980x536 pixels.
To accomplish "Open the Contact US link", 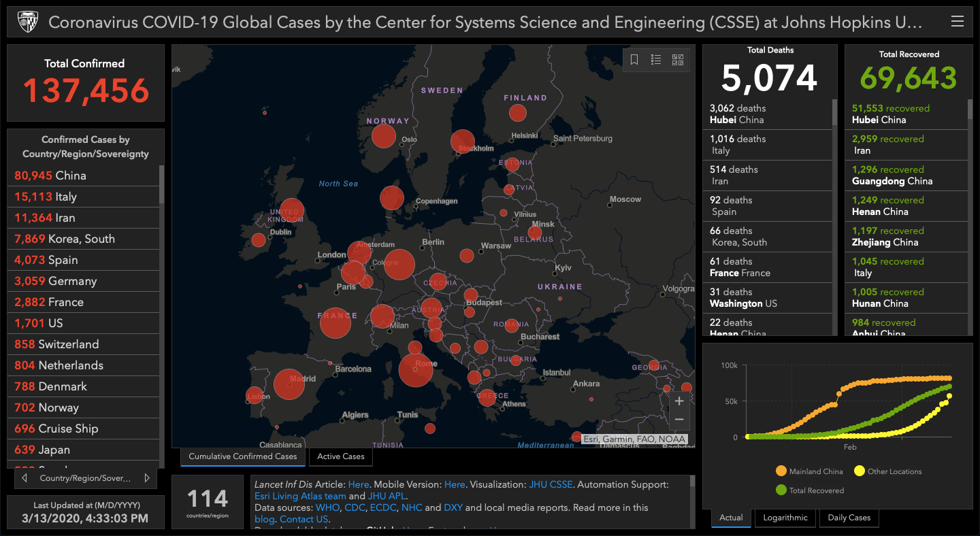I will 304,520.
